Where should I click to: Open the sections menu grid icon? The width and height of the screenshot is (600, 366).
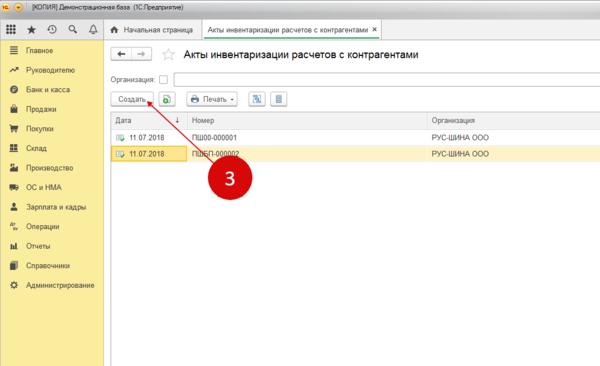point(11,29)
